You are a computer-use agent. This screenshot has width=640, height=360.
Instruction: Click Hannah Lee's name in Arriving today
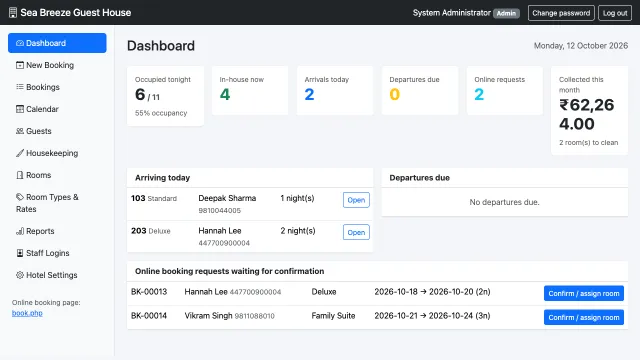[220, 231]
